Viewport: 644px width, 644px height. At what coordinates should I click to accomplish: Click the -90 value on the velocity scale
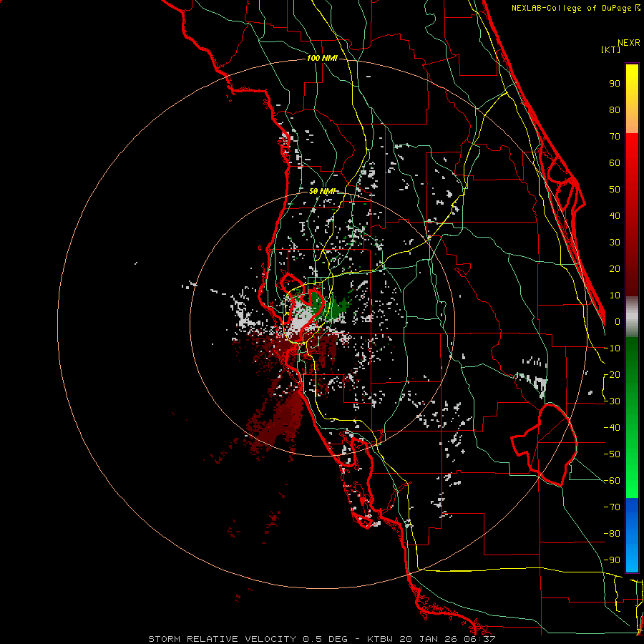612,560
